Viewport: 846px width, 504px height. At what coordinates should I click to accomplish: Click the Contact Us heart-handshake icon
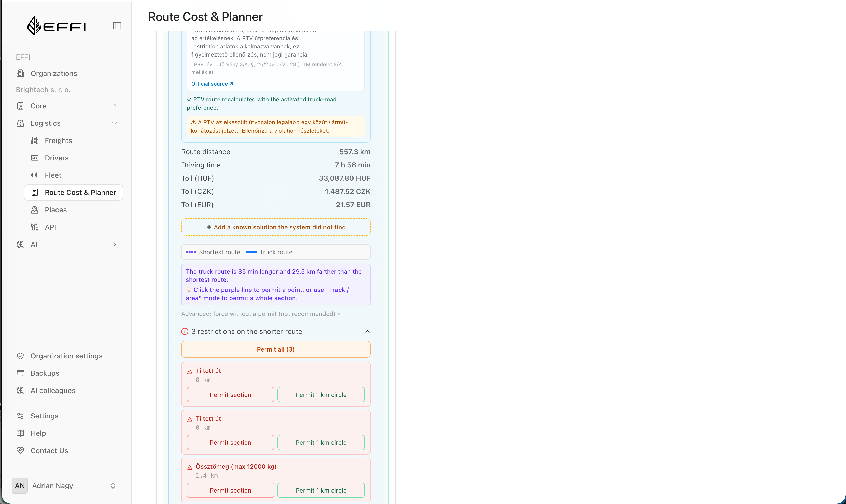tap(20, 451)
